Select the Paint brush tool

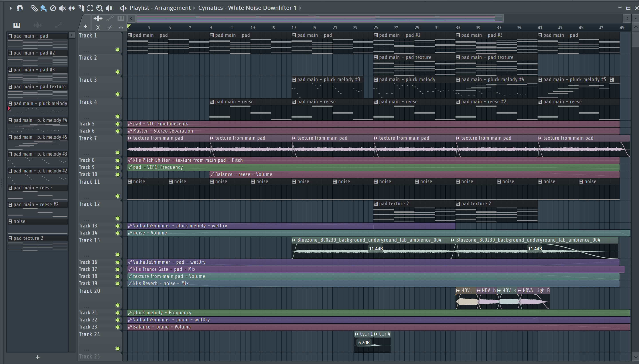tap(43, 8)
